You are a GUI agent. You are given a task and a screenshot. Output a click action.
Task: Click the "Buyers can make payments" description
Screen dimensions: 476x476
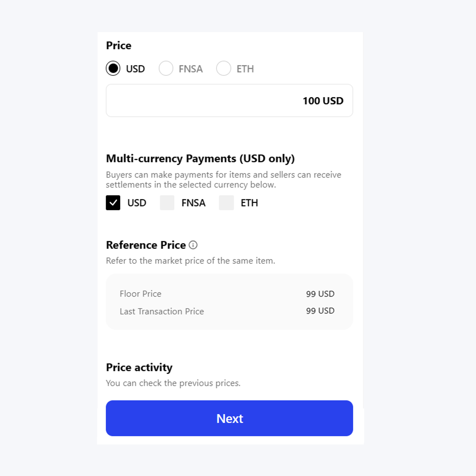[x=223, y=180]
